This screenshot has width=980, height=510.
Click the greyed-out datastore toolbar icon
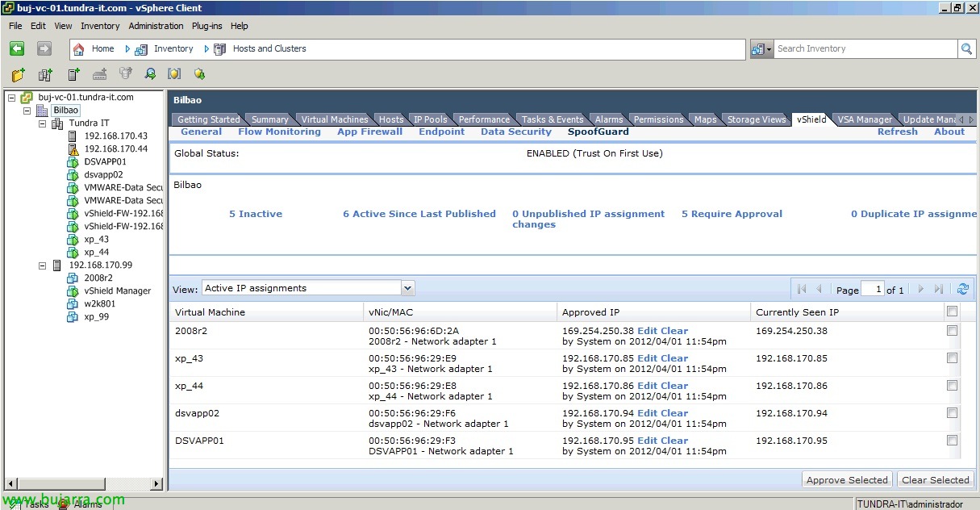click(125, 74)
